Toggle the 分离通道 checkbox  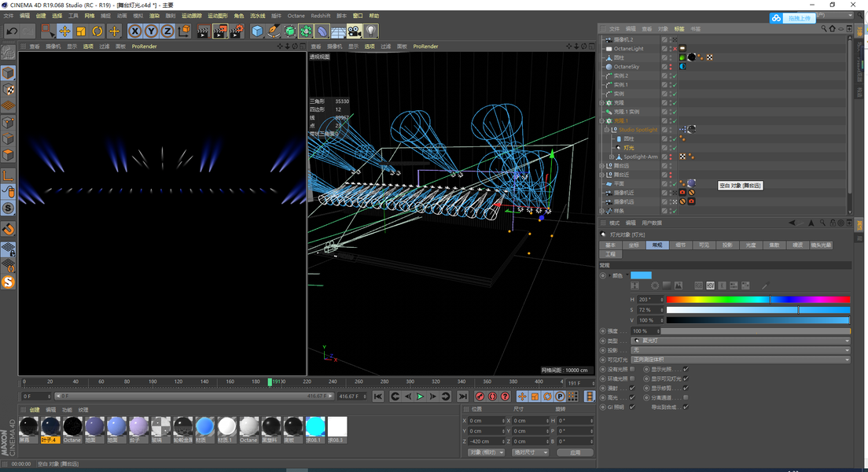686,397
